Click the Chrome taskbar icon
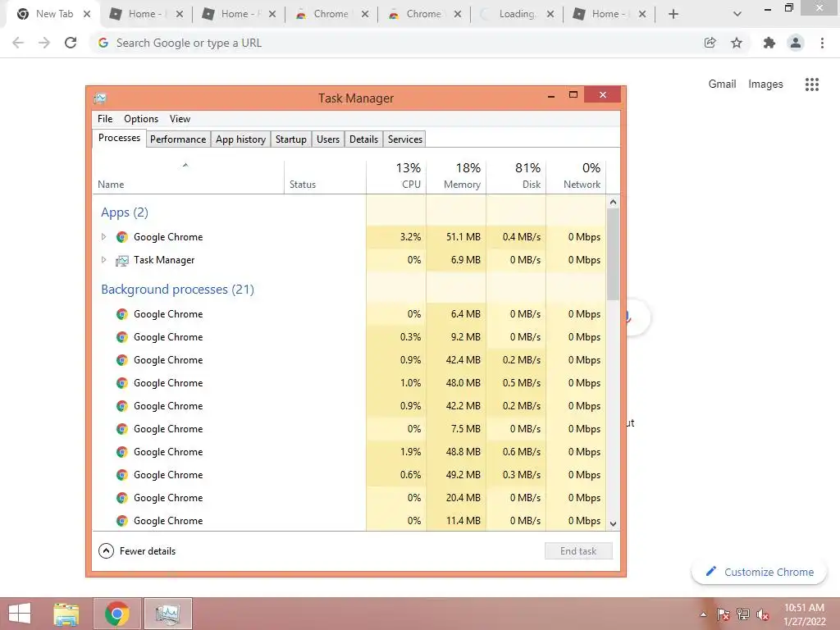This screenshot has width=840, height=630. point(117,614)
